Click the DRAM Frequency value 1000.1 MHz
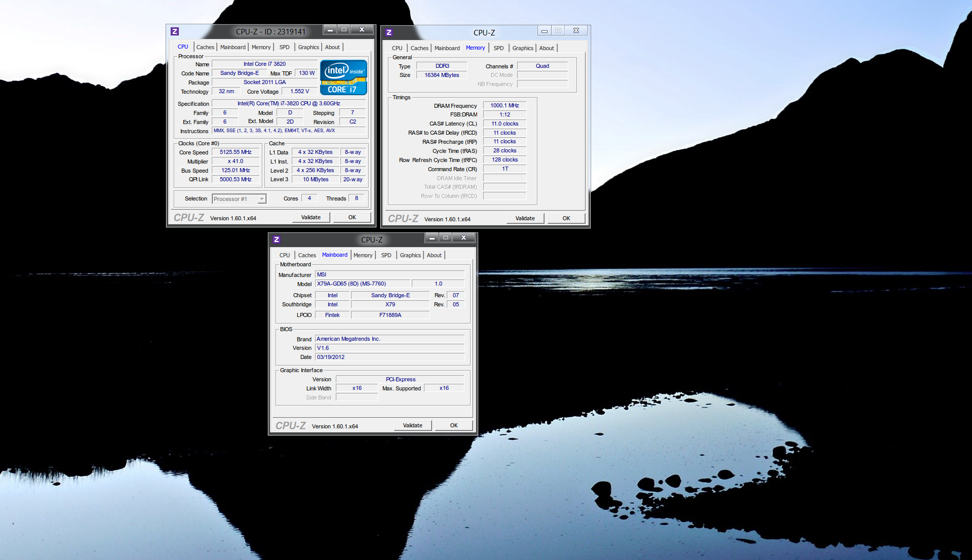The height and width of the screenshot is (560, 972). pos(504,105)
